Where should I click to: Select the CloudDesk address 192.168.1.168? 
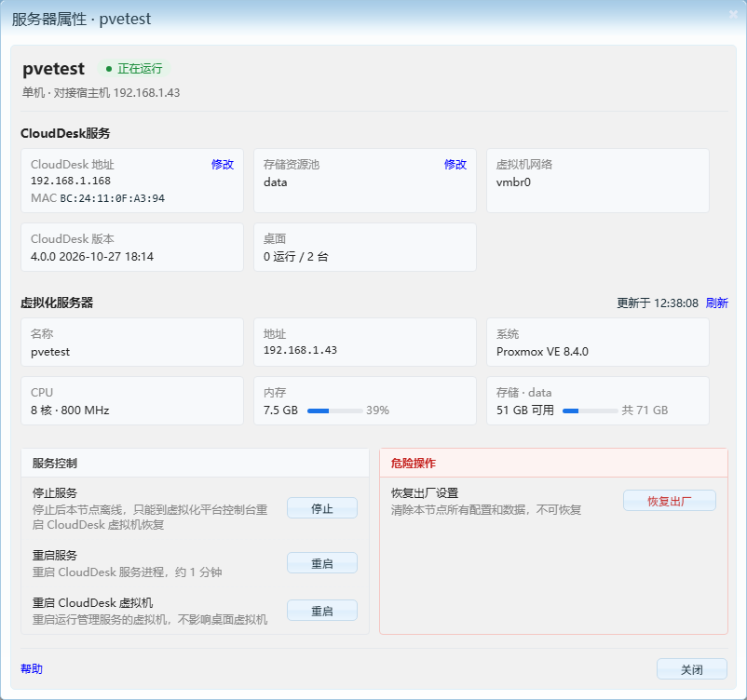pos(71,181)
